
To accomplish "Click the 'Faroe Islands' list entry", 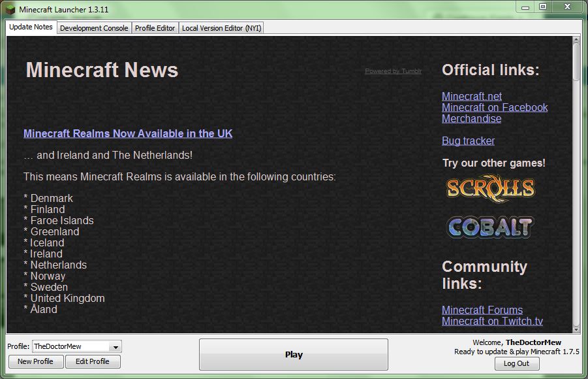I will (62, 220).
